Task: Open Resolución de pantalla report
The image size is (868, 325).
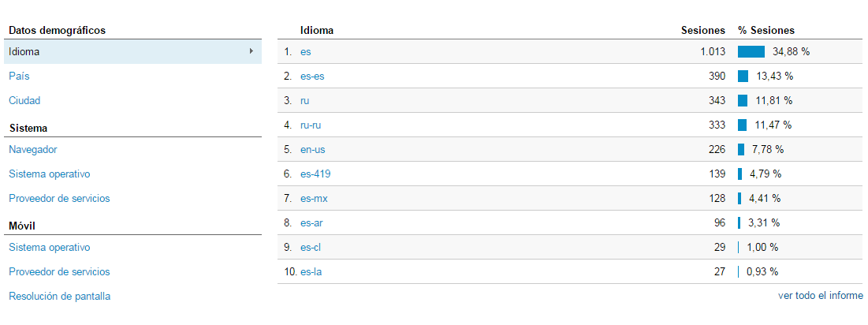Action: 59,296
